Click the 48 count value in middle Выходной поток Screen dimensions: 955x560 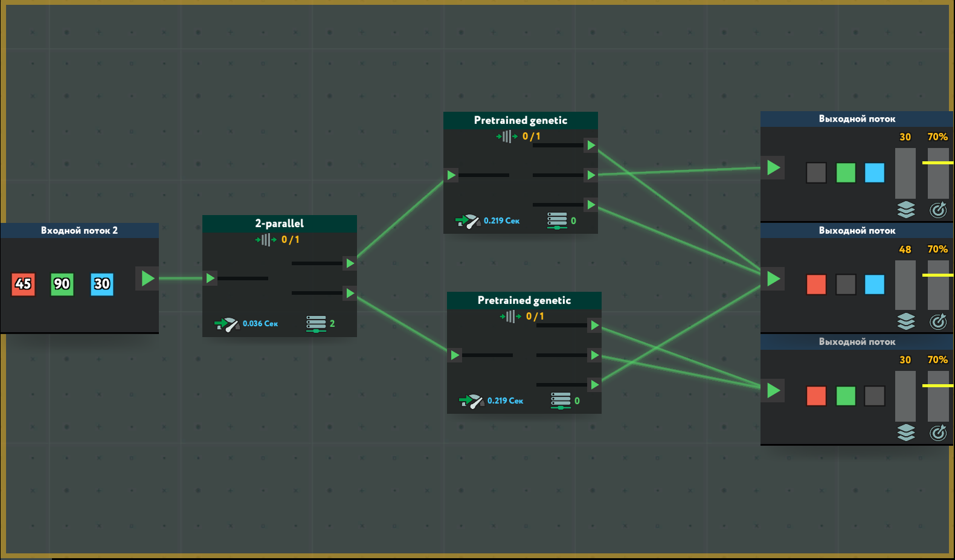point(905,249)
